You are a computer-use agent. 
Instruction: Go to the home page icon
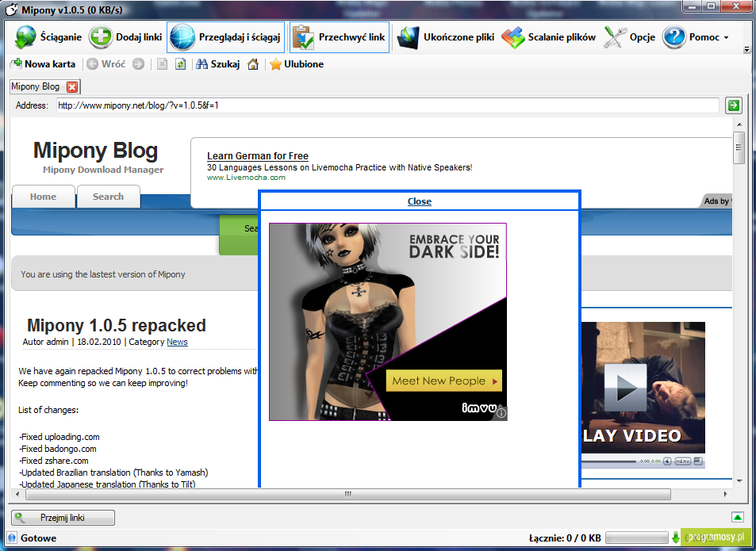(253, 64)
